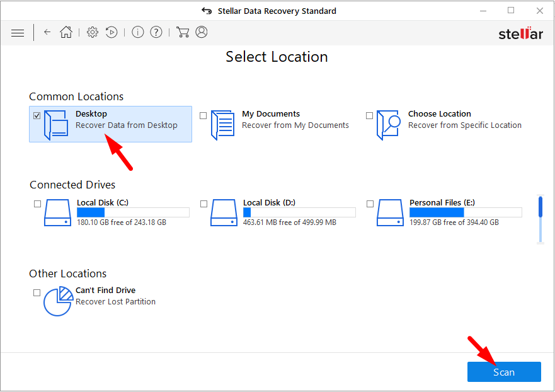
Task: Click the Connected Drives vertical scrollbar
Action: 541,219
